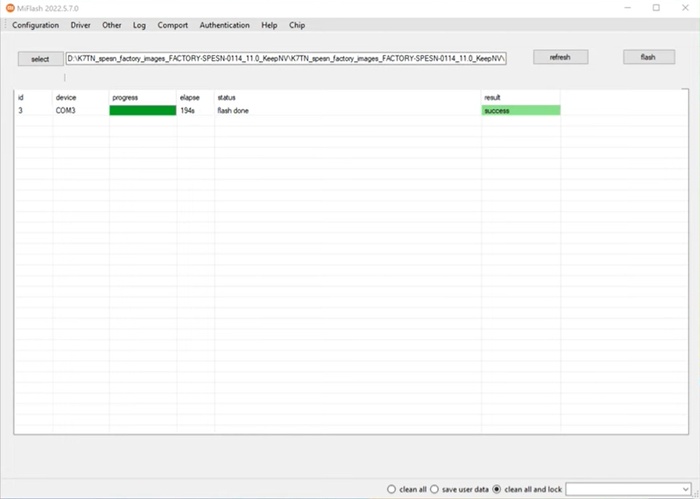700x499 pixels.
Task: Click the firmware path input field
Action: 286,58
